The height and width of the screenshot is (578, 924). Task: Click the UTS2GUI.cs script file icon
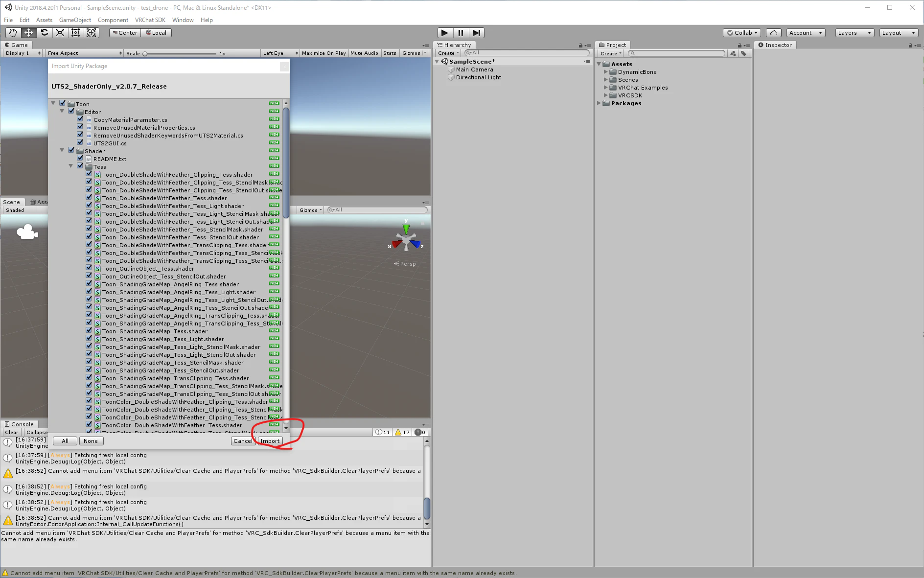(x=89, y=143)
